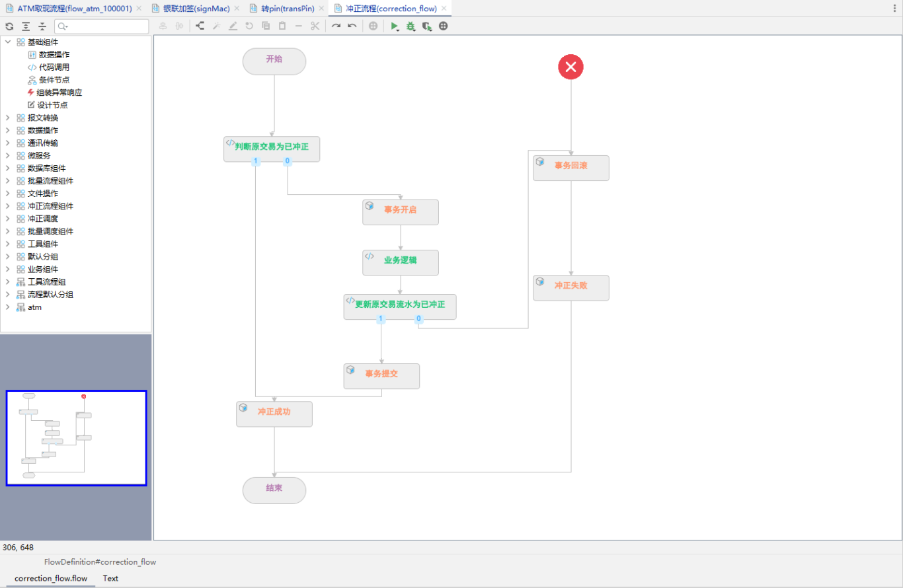Expand the atm tree group
Image resolution: width=903 pixels, height=588 pixels.
pos(8,307)
